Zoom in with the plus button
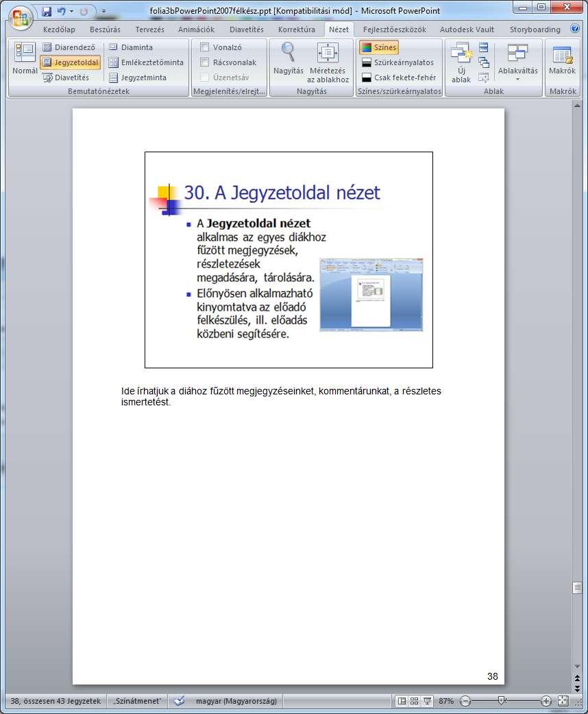This screenshot has width=588, height=714. coord(546,701)
